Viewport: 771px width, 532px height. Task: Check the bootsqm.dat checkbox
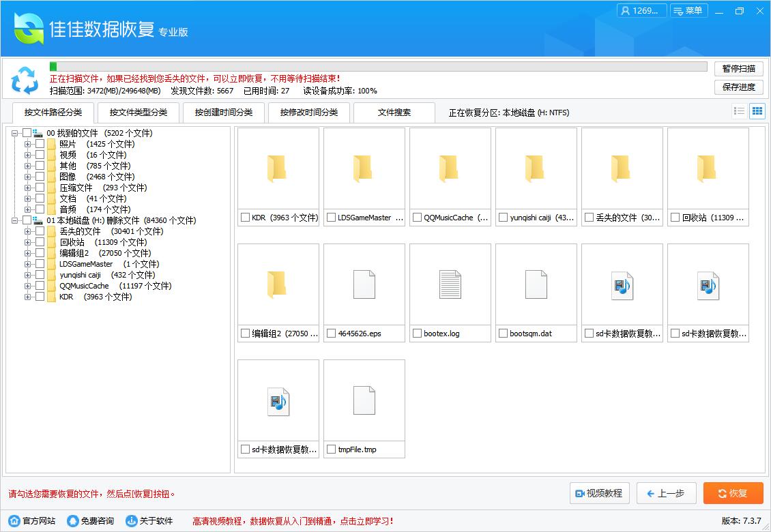click(503, 334)
